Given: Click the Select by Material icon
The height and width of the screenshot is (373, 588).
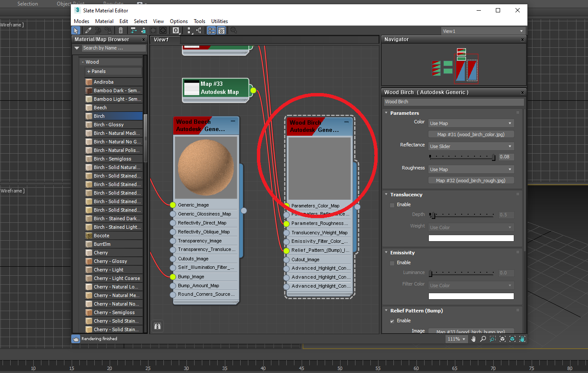Looking at the screenshot, I should click(233, 30).
